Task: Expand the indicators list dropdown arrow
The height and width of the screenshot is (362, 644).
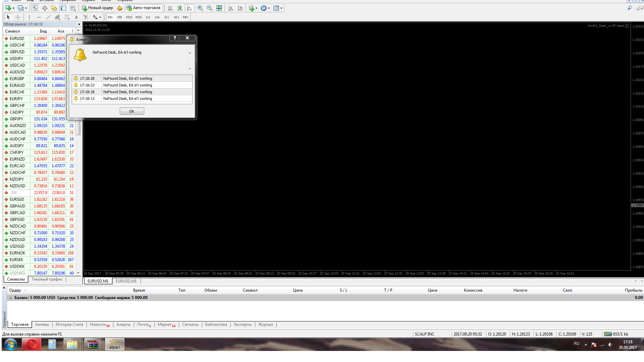Action: pos(257,8)
